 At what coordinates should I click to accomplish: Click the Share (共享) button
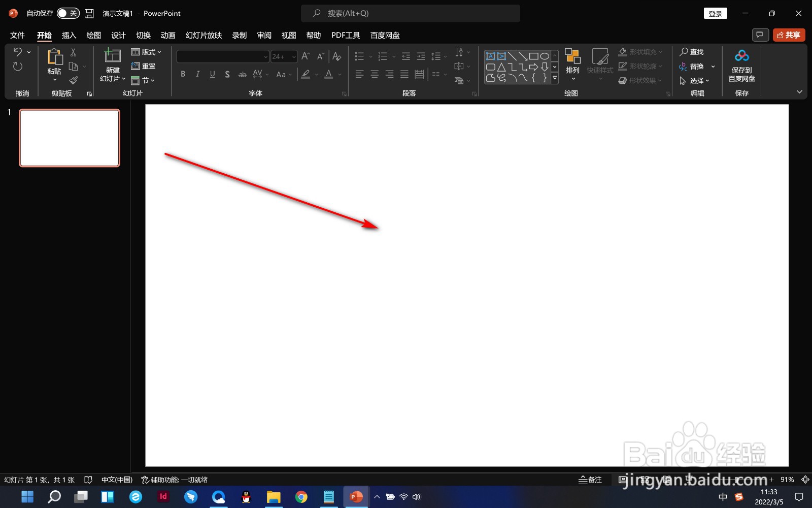(789, 35)
